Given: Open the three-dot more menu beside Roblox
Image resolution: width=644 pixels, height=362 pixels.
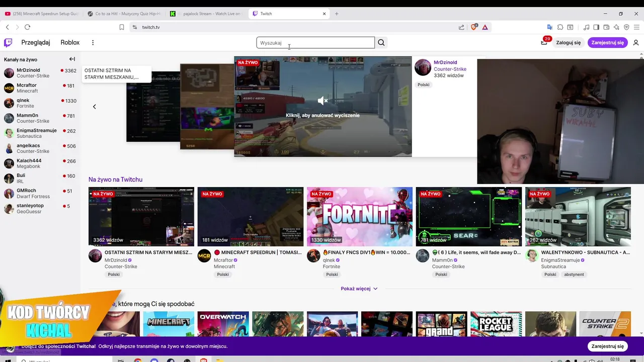Looking at the screenshot, I should (x=93, y=43).
